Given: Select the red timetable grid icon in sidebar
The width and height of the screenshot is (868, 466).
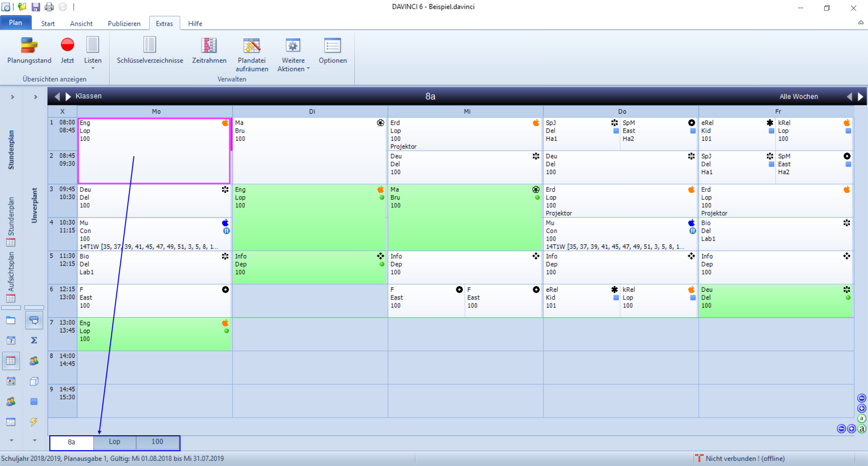Looking at the screenshot, I should 11,361.
